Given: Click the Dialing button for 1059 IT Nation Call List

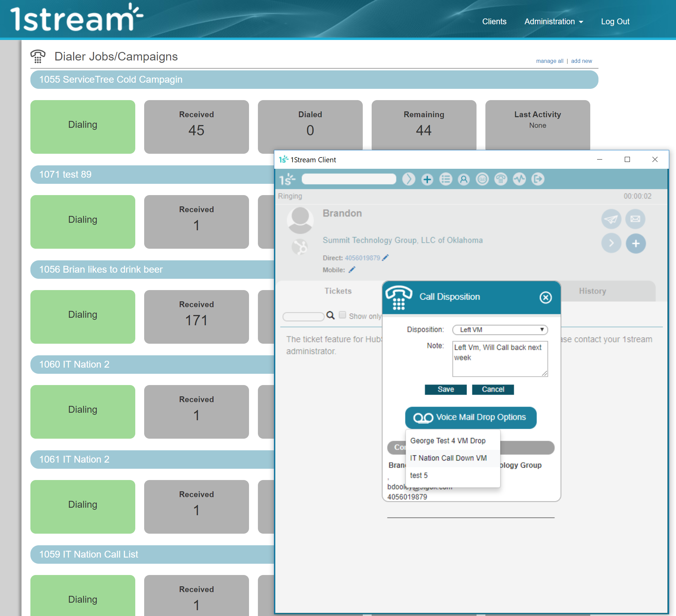Looking at the screenshot, I should (x=83, y=596).
